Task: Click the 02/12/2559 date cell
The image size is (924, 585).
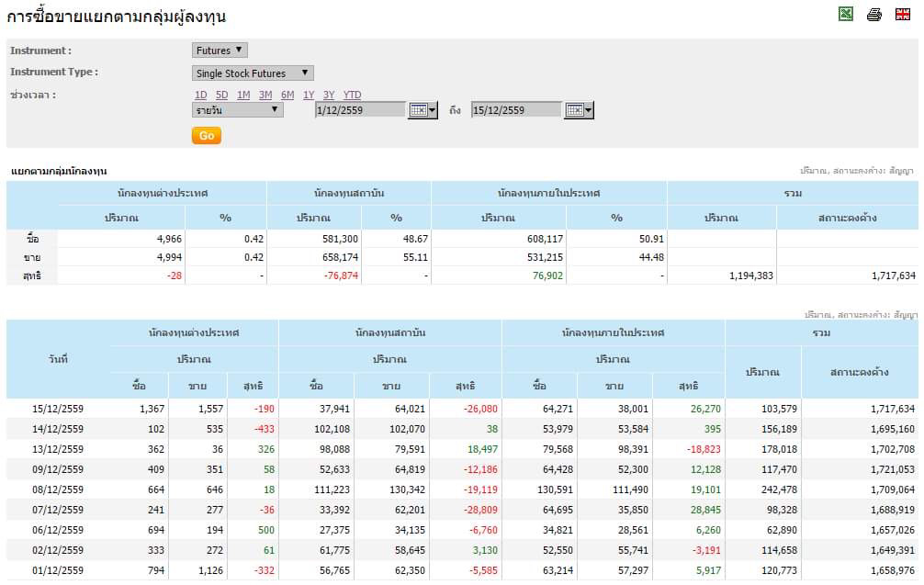Action: pyautogui.click(x=58, y=550)
